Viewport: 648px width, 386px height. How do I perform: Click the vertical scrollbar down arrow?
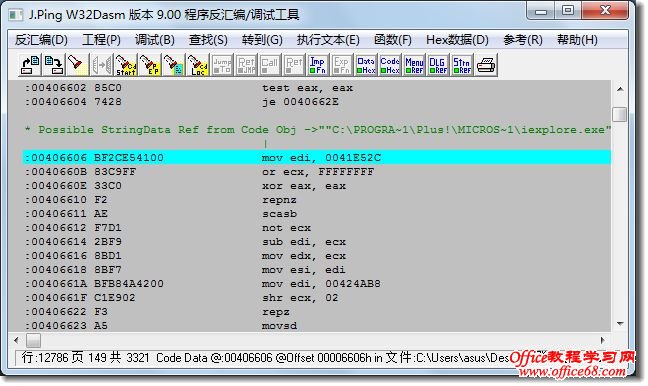(620, 324)
